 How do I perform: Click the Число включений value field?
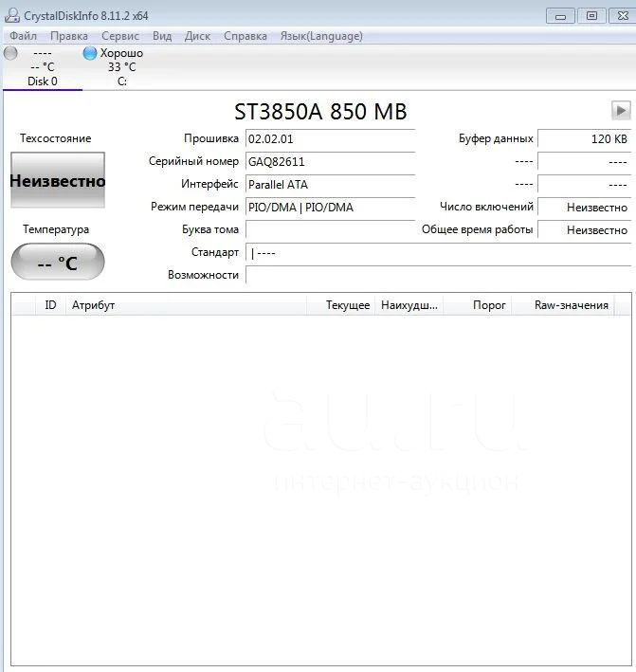click(x=585, y=207)
